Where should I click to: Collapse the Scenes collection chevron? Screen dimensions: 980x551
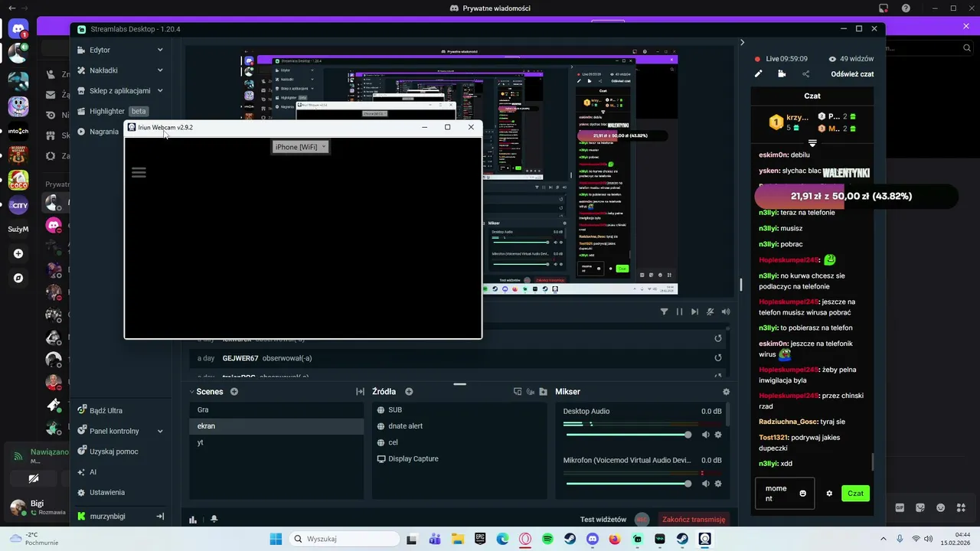pyautogui.click(x=192, y=392)
